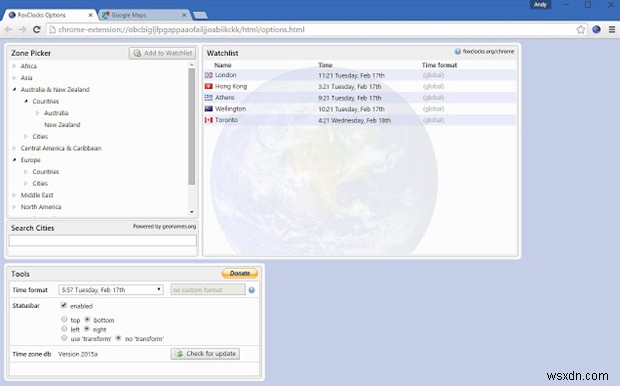The height and width of the screenshot is (386, 620).
Task: Expand the Asia tree node
Action: coord(14,78)
